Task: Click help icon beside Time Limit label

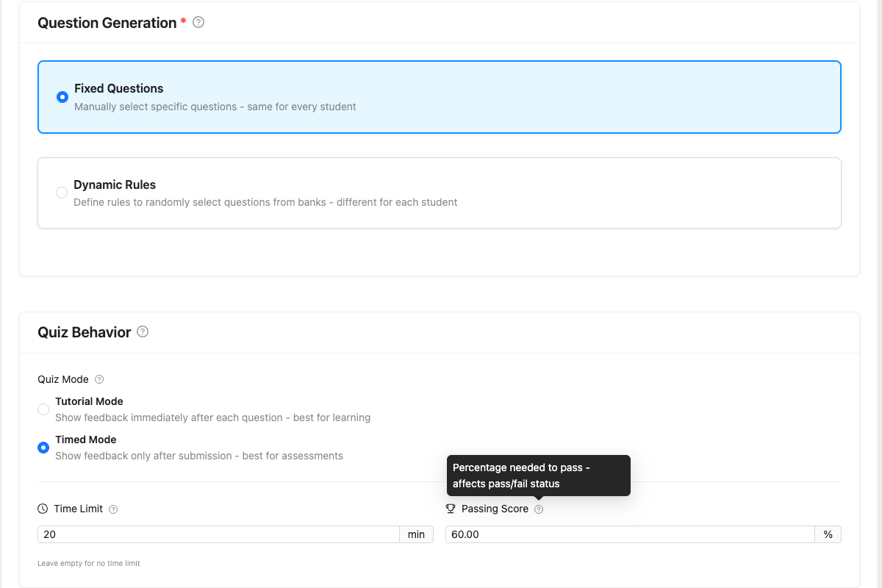Action: (x=113, y=509)
